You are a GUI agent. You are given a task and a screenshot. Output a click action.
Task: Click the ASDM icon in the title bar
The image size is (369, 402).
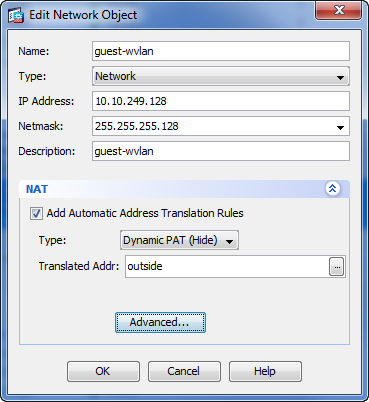(x=16, y=15)
